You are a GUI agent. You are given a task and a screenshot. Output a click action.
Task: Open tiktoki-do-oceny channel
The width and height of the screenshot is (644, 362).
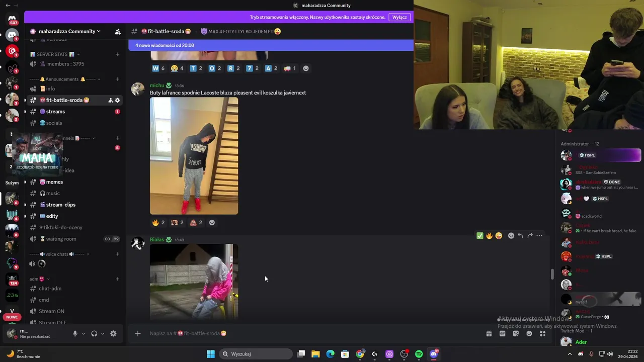click(74, 227)
